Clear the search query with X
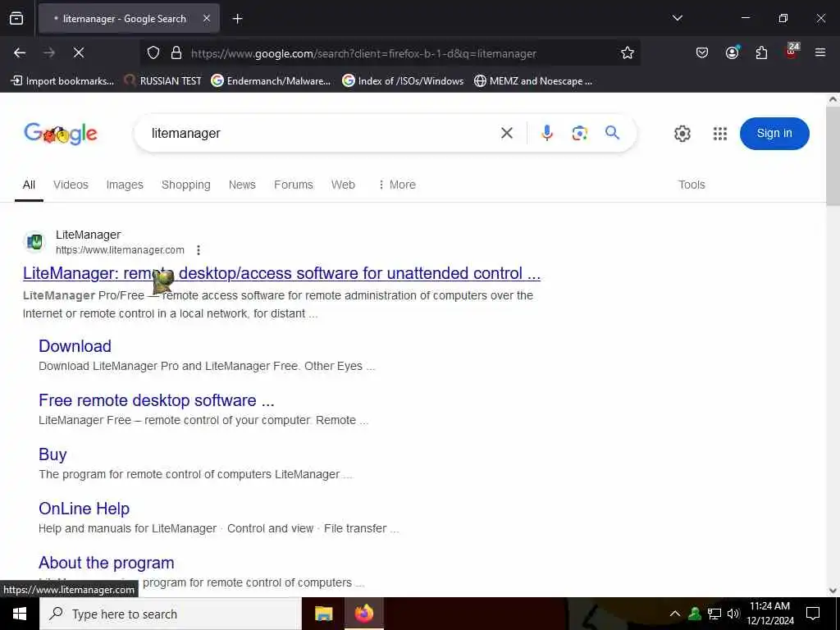The image size is (840, 630). [507, 133]
